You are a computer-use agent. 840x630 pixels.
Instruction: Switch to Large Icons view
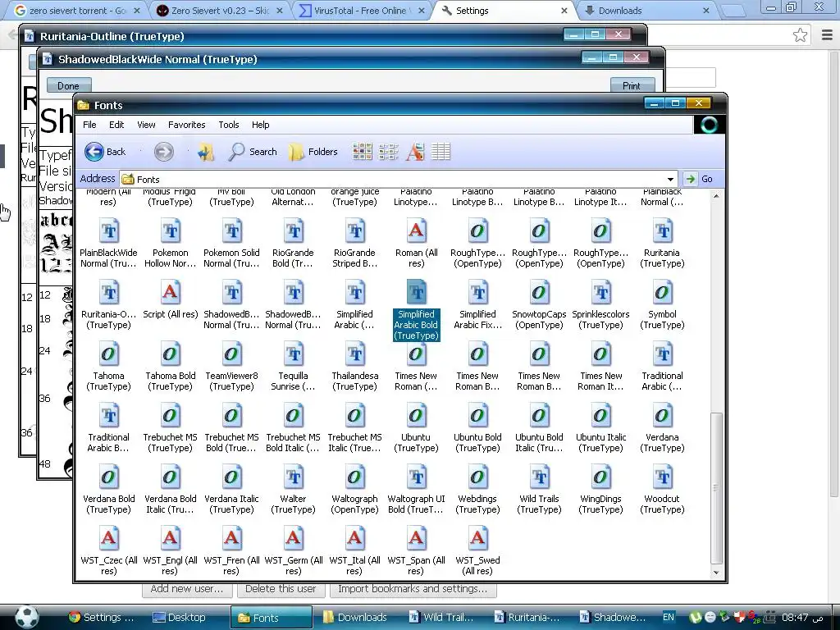click(362, 152)
